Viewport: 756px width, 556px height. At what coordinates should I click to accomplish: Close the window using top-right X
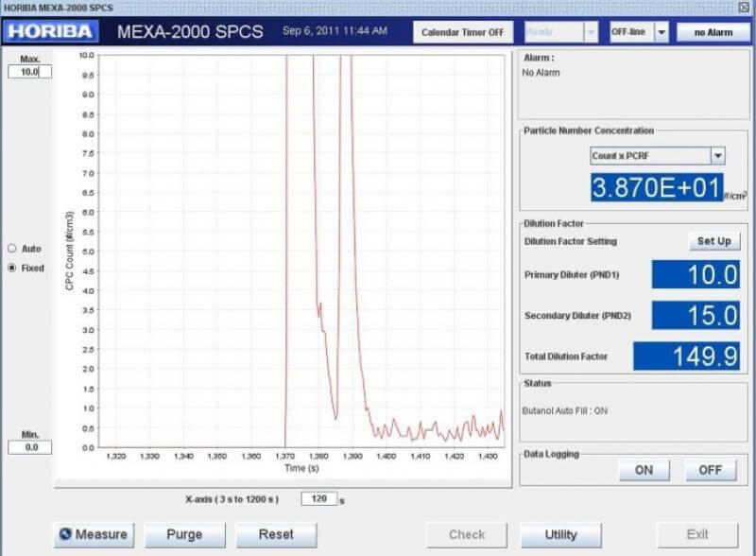744,8
